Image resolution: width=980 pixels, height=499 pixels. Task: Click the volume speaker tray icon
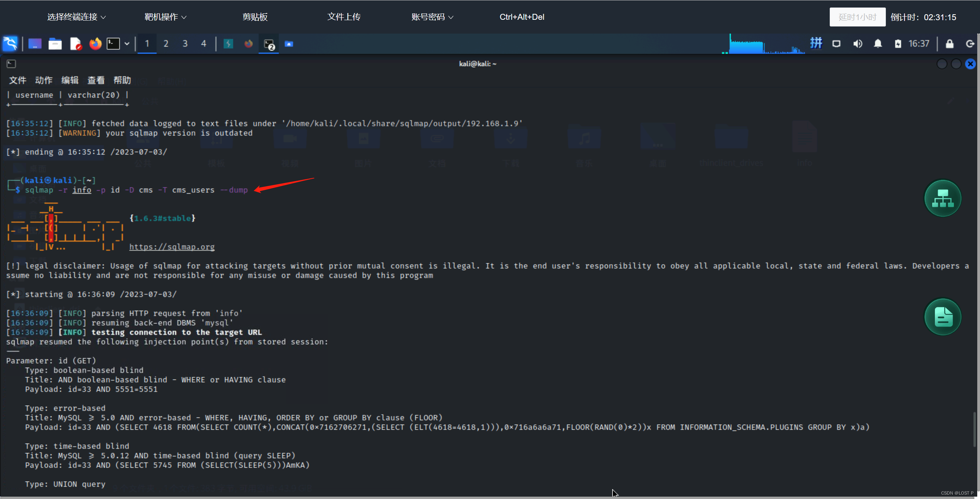[857, 43]
